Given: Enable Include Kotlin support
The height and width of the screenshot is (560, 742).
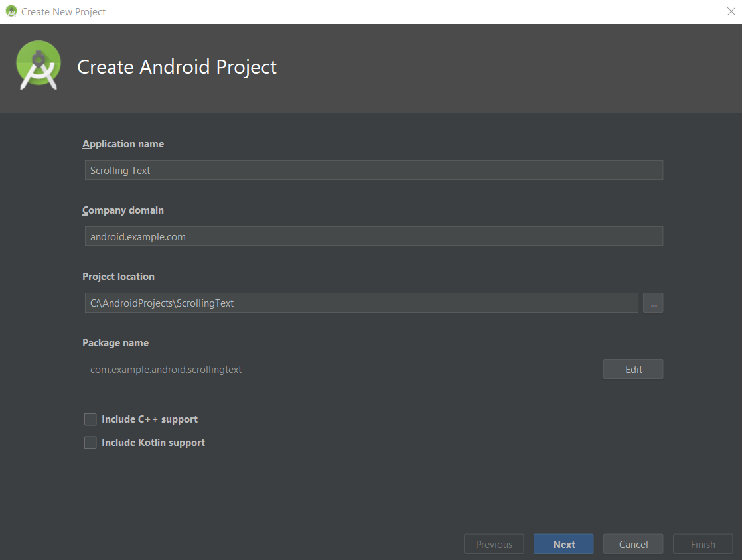Looking at the screenshot, I should point(90,442).
